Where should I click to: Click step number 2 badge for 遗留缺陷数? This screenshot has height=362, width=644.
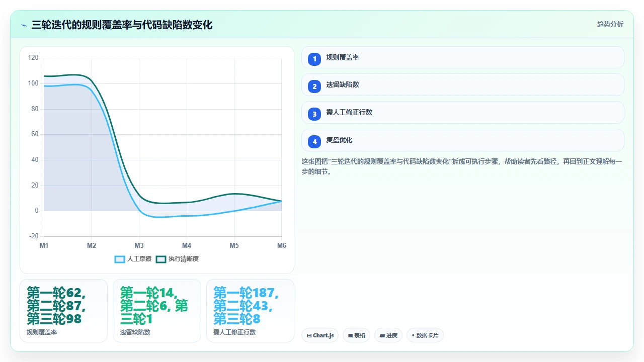[x=314, y=86]
